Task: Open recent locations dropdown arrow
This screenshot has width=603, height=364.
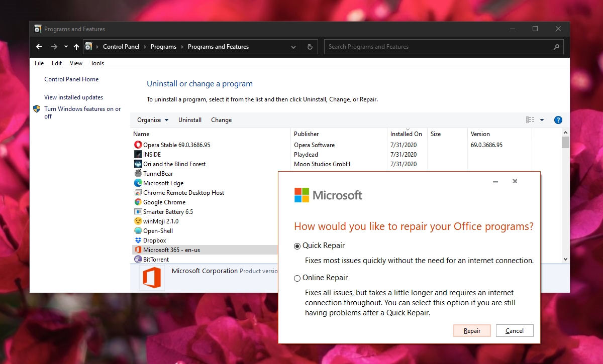Action: tap(66, 47)
